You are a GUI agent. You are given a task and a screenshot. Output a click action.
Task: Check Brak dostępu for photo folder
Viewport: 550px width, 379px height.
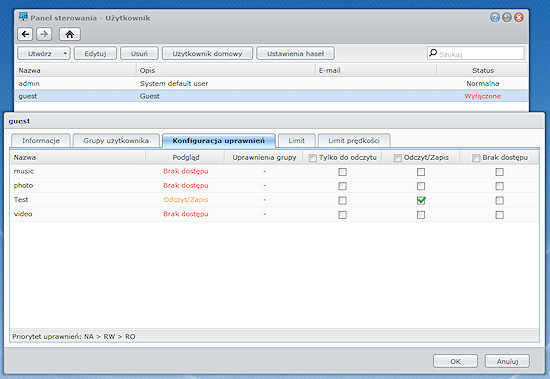[499, 186]
